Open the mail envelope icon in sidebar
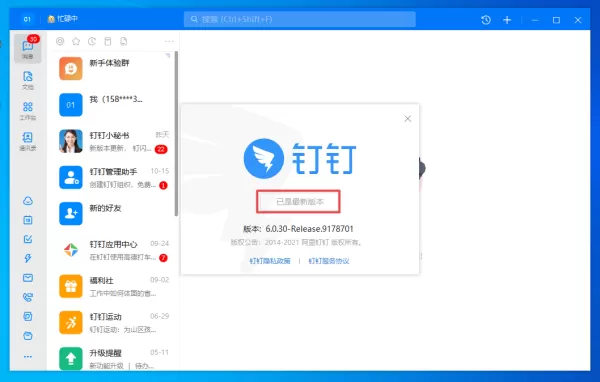 tap(28, 278)
